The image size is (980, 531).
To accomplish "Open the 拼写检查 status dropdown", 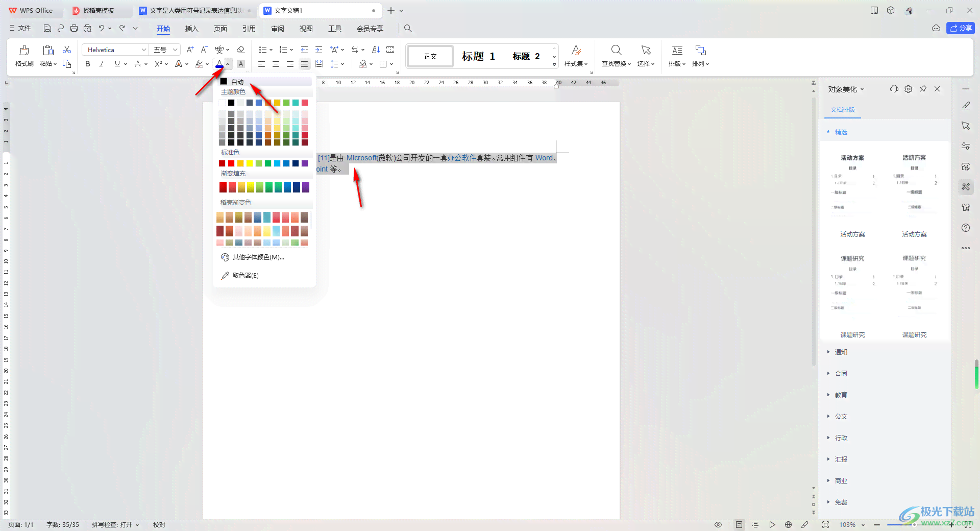I will pyautogui.click(x=115, y=524).
